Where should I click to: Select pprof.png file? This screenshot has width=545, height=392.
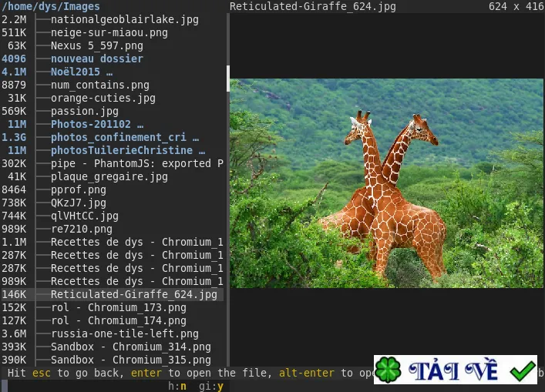click(x=79, y=190)
